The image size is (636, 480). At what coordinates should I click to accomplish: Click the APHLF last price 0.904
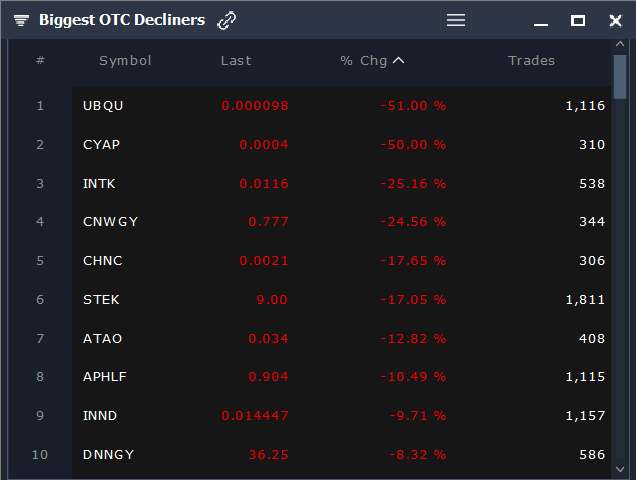(268, 377)
